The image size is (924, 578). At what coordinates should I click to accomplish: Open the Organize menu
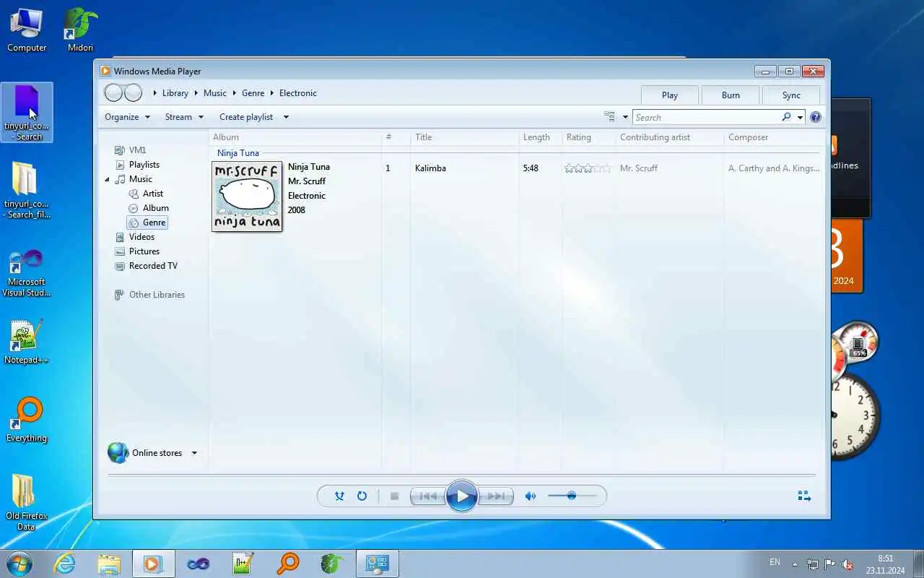click(127, 117)
